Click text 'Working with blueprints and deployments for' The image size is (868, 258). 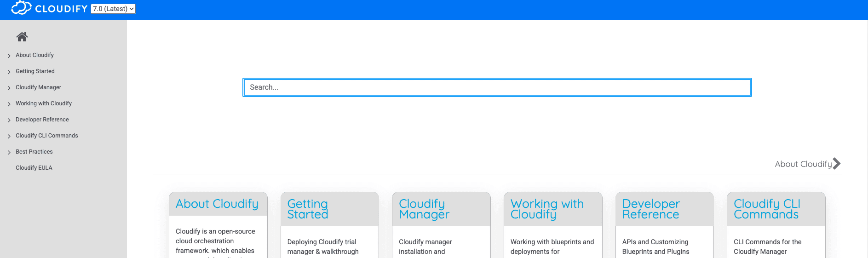click(x=552, y=247)
